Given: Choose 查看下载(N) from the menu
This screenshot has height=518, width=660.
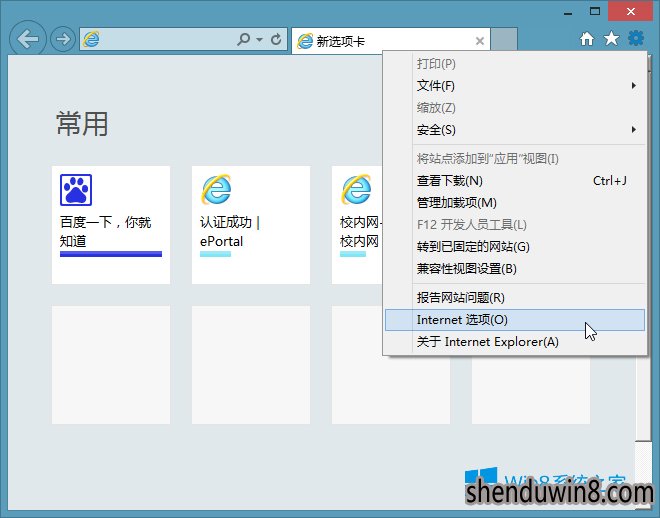Looking at the screenshot, I should (515, 181).
